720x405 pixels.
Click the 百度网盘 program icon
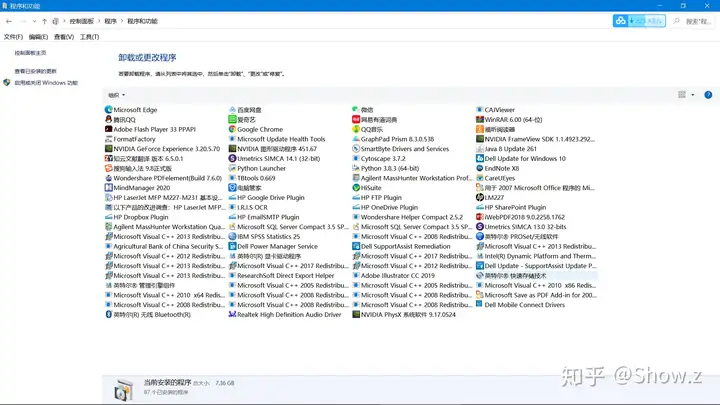(232, 110)
